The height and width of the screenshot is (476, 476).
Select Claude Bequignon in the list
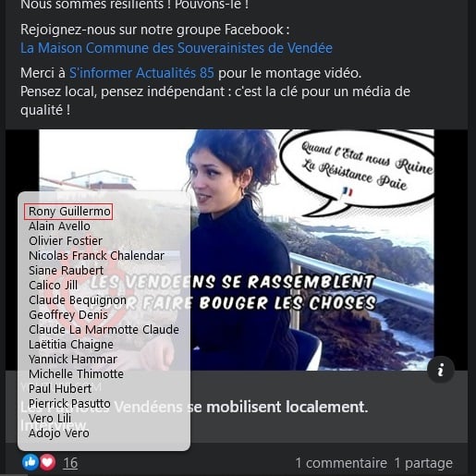click(78, 300)
